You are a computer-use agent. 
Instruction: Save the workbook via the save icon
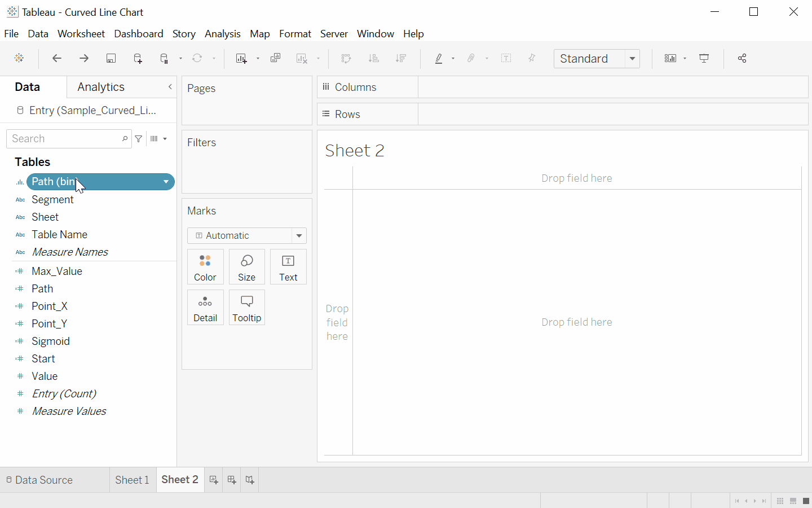point(111,58)
